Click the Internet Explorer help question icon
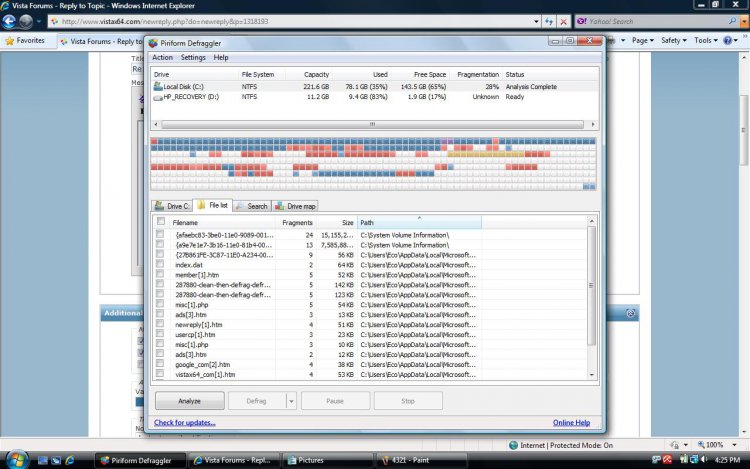This screenshot has height=469, width=750. 728,41
